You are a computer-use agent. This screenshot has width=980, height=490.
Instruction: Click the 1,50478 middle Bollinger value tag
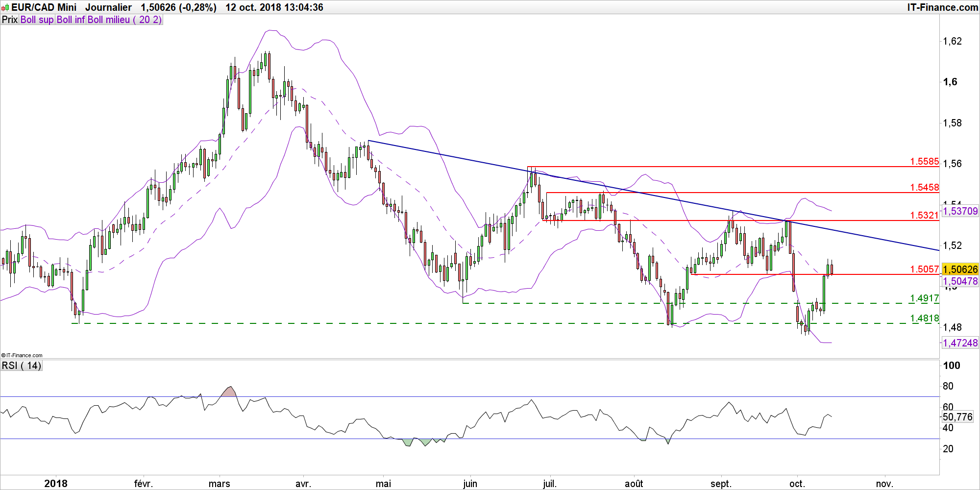(960, 281)
